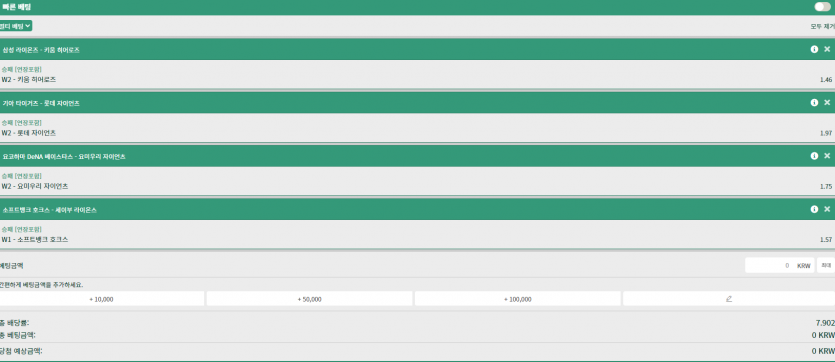Click the 요코하마 DeNA 베이스타스 - 요미우리 자이언츠 header
835x362 pixels.
[418, 156]
